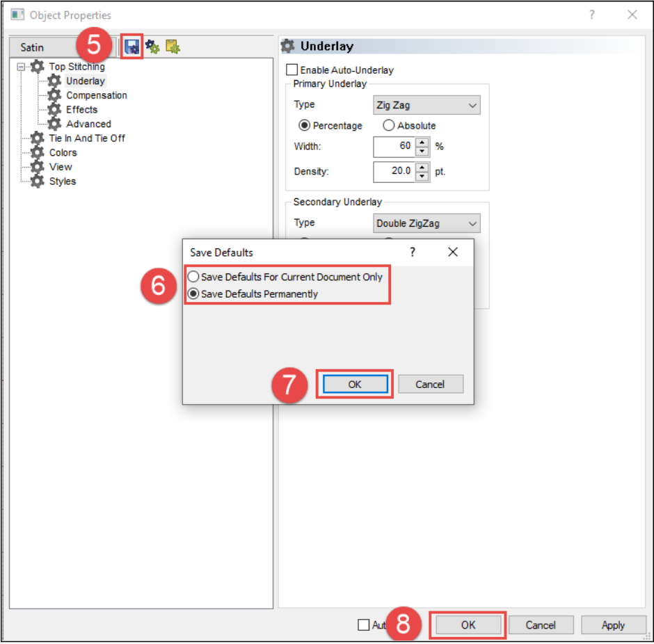Select the copy properties gears icon

[152, 46]
